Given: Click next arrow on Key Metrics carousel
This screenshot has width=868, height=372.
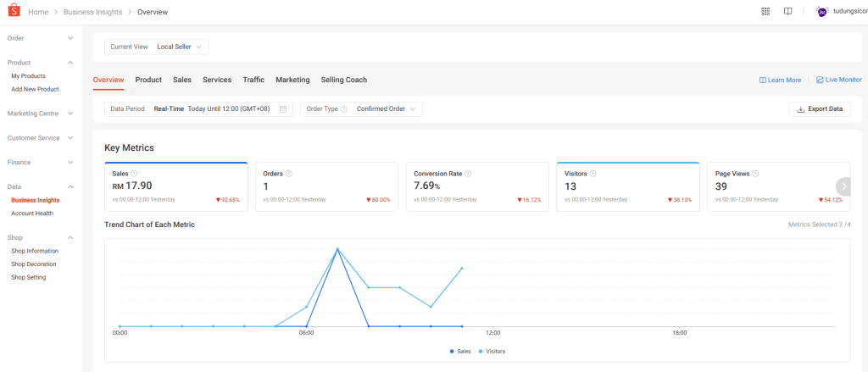Looking at the screenshot, I should click(843, 186).
